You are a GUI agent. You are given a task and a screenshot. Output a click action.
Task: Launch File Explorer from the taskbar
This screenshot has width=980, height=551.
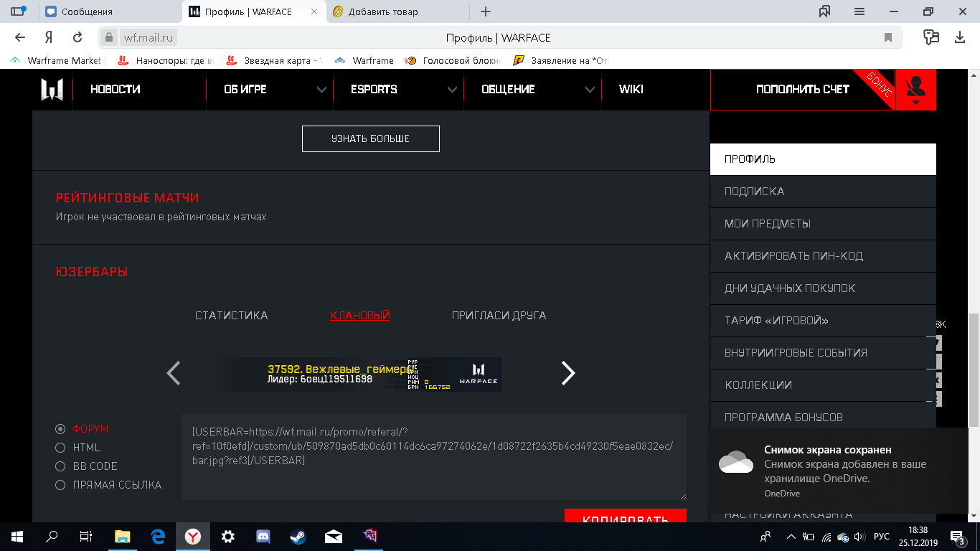[123, 537]
